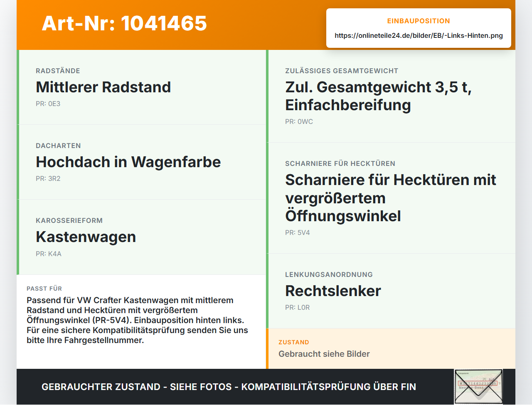This screenshot has height=405, width=532.
Task: Click the EINBAUPOSITION label
Action: pos(419,21)
